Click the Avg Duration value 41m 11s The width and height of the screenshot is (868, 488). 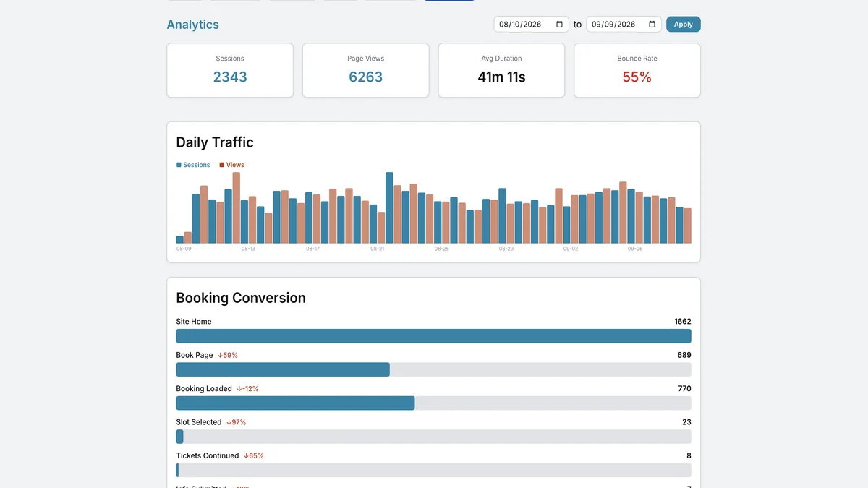(501, 77)
